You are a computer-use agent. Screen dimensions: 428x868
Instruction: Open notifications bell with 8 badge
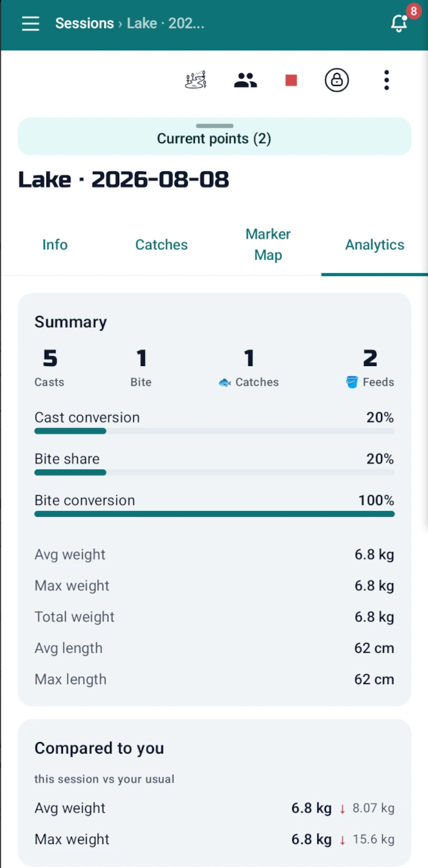(x=399, y=23)
